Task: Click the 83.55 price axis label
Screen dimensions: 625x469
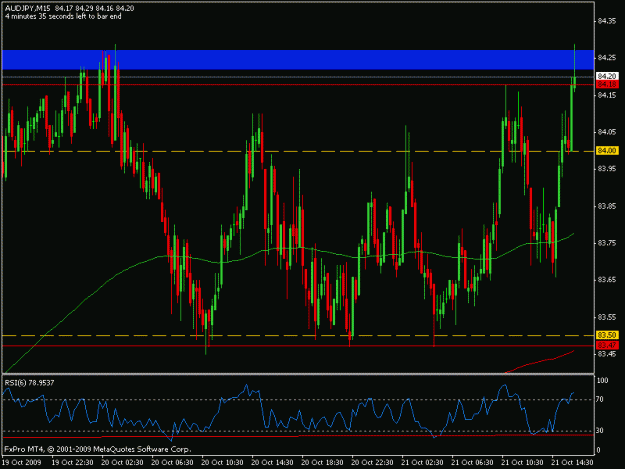Action: (607, 317)
